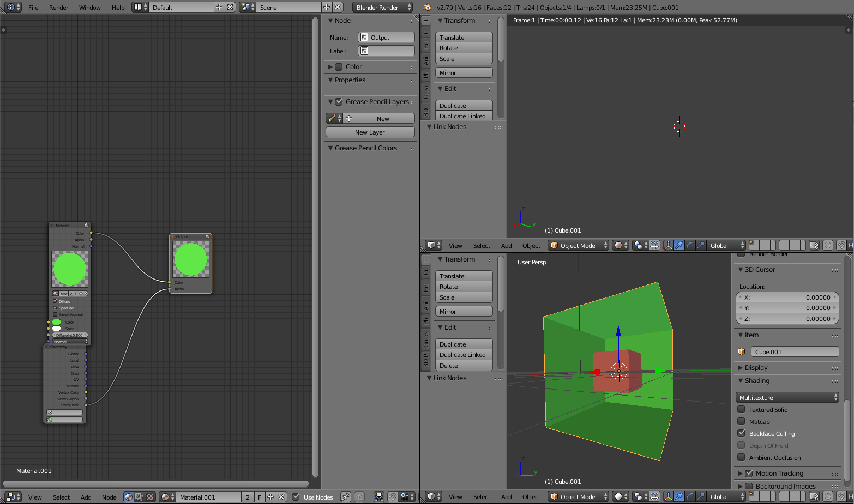
Task: Click the Delete button in lower tool shelf
Action: coord(464,366)
